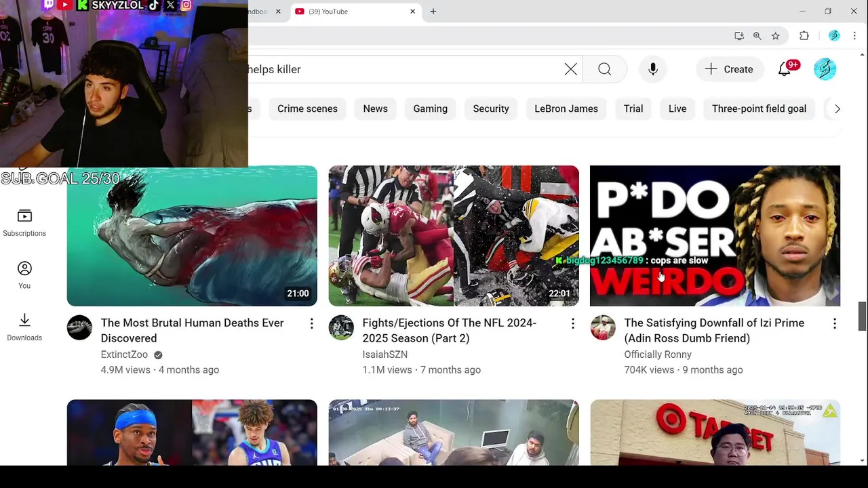868x488 pixels.
Task: Click the 704K views metadata text
Action: 649,370
